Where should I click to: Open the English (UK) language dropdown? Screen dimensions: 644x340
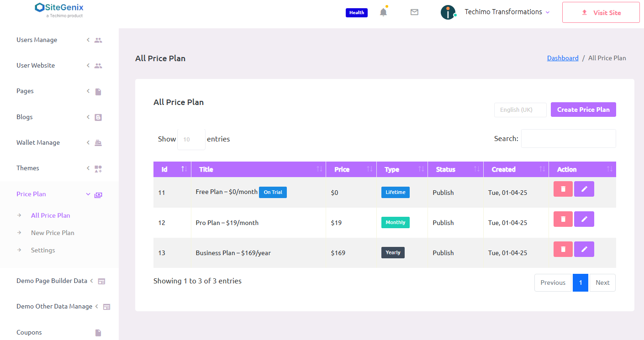[x=520, y=110]
